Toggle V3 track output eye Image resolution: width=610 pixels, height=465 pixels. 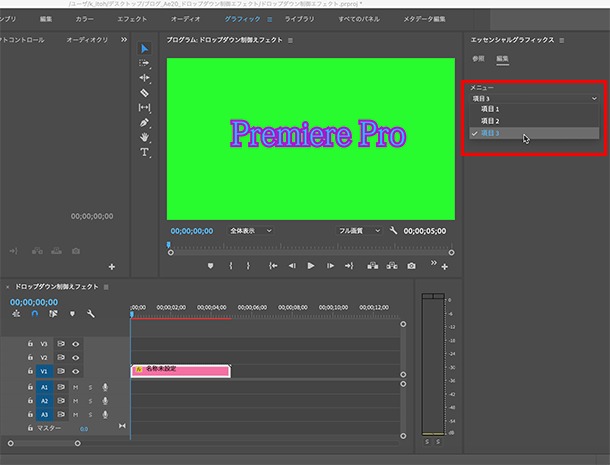(75, 344)
